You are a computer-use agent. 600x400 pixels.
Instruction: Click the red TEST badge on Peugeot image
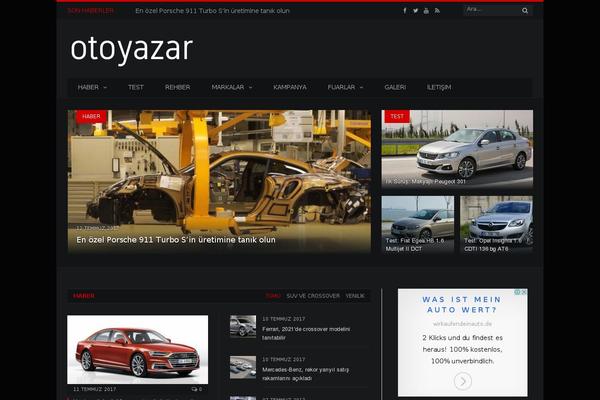point(397,116)
